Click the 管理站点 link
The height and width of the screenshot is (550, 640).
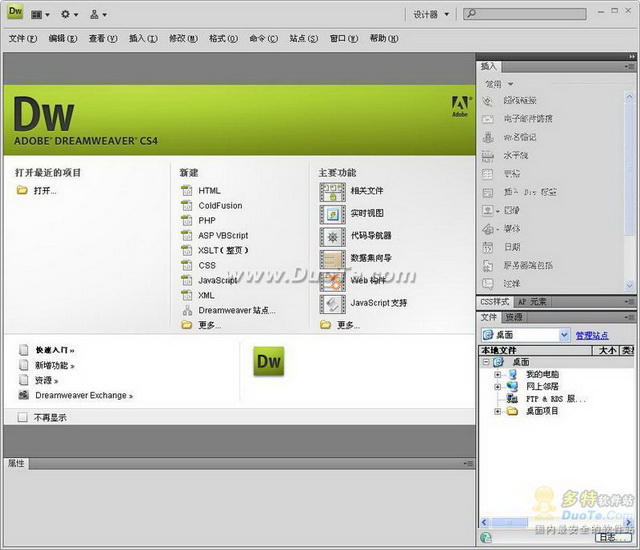coord(592,335)
